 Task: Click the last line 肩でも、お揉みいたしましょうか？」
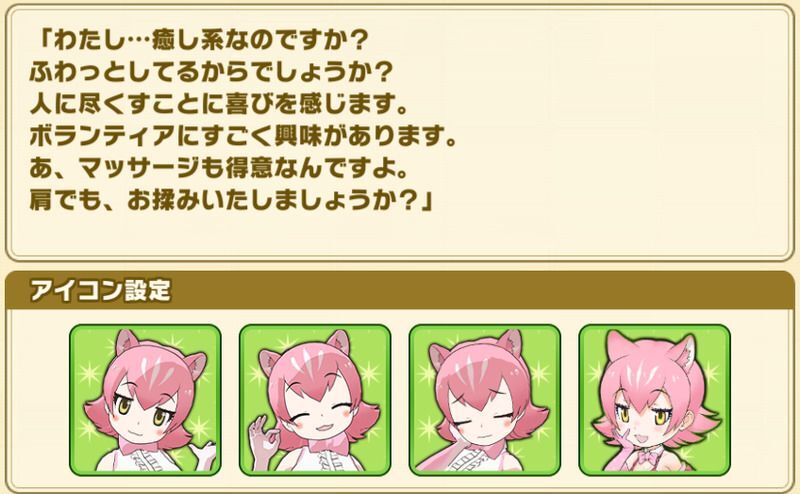232,201
